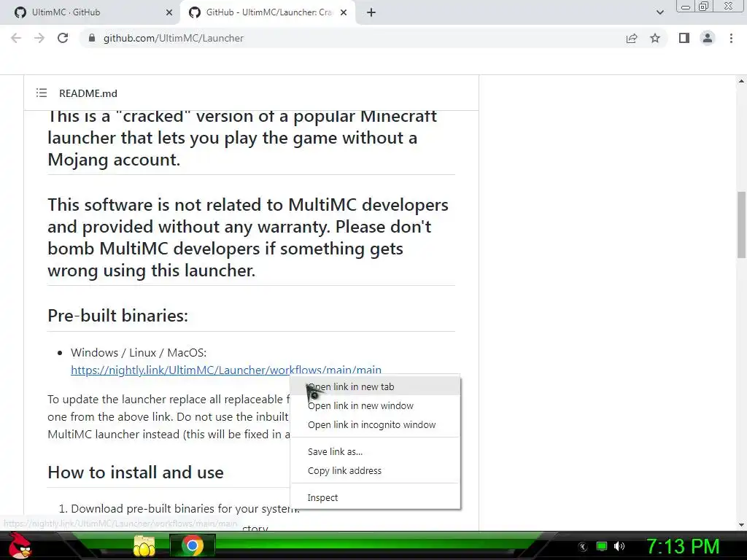747x560 pixels.
Task: Choose Open link in new tab
Action: point(376,386)
